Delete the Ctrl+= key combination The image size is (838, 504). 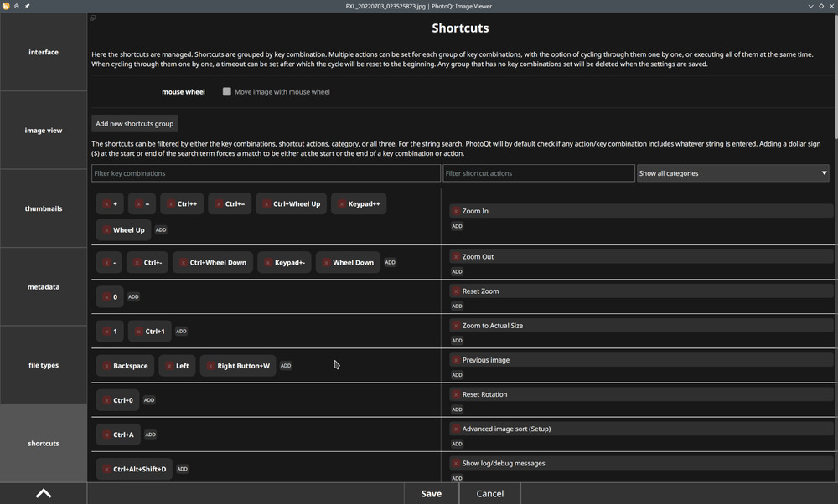(x=219, y=204)
